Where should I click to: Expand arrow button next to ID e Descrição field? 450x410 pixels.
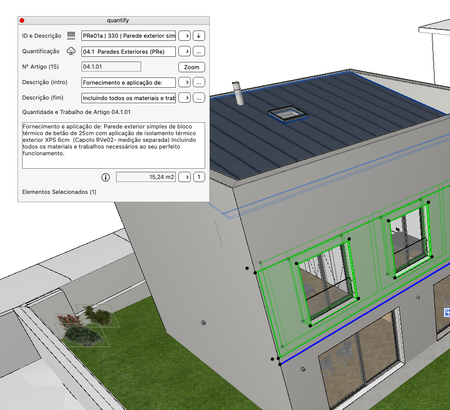184,36
